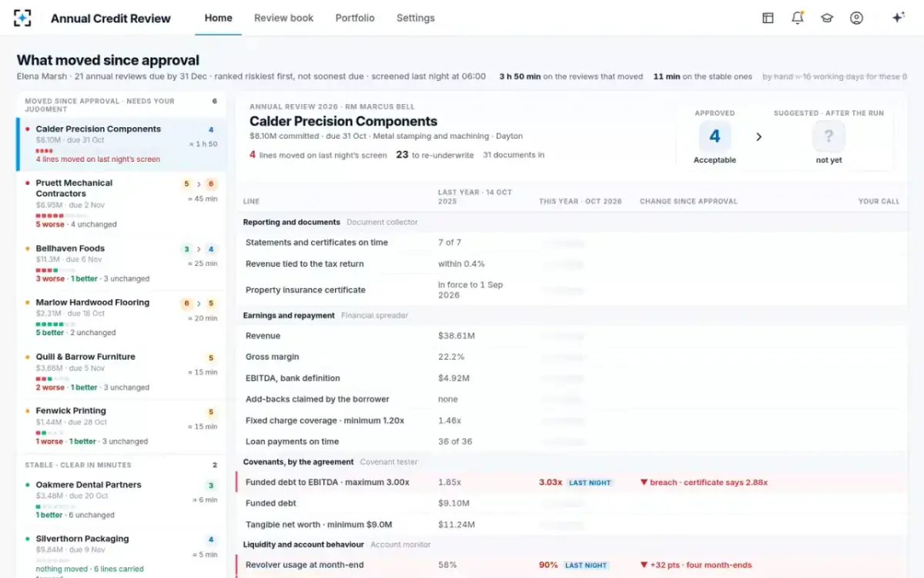Open Oakmere Dental Partners review
This screenshot has height=578, width=924.
pyautogui.click(x=121, y=499)
